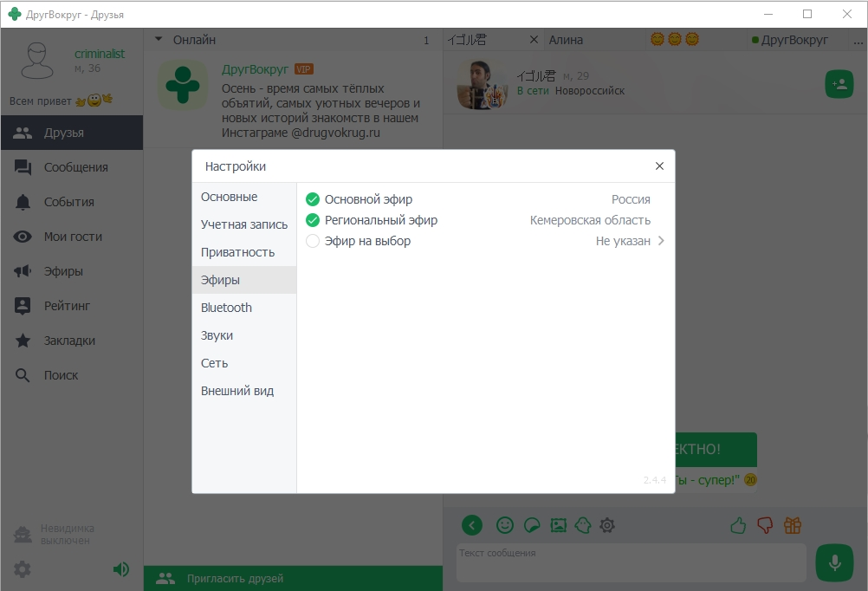Click Пригласить друзей button

point(294,578)
